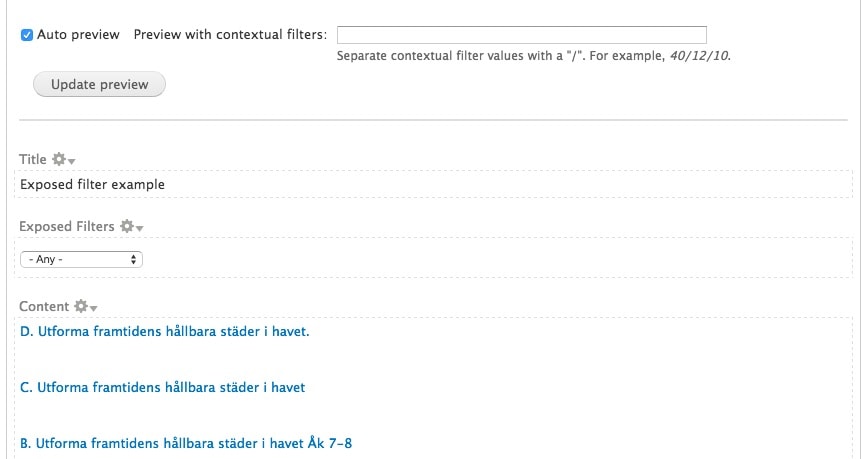Expand the arrow next to Content gear

pyautogui.click(x=93, y=309)
